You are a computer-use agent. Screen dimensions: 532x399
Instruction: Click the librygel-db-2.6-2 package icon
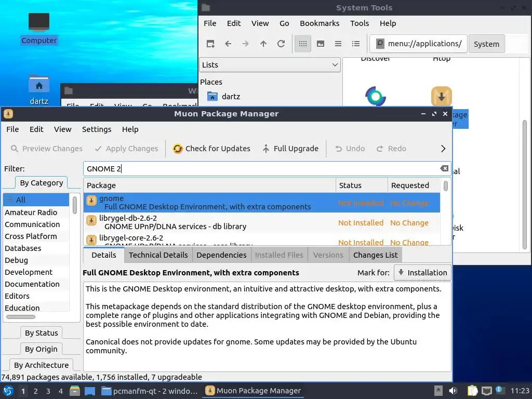(x=91, y=220)
